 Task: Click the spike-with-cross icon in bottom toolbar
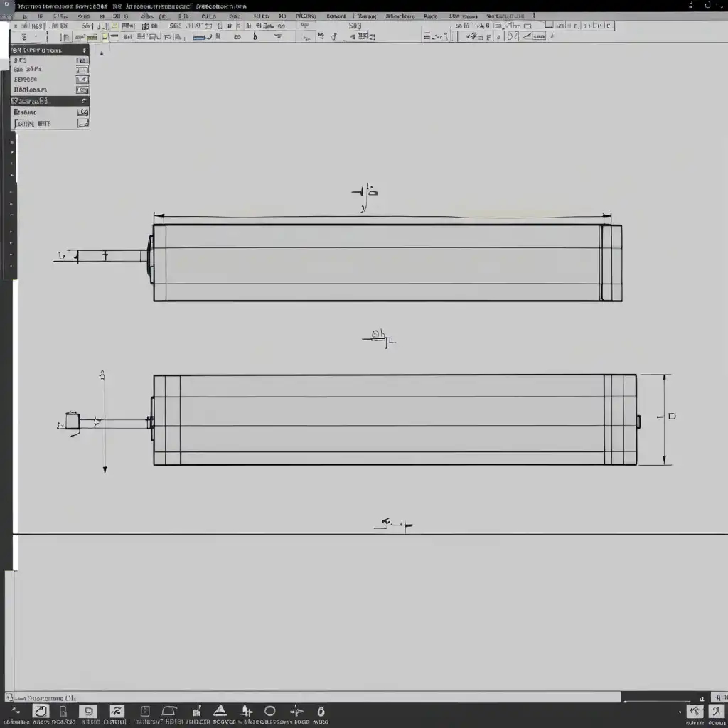pyautogui.click(x=247, y=711)
